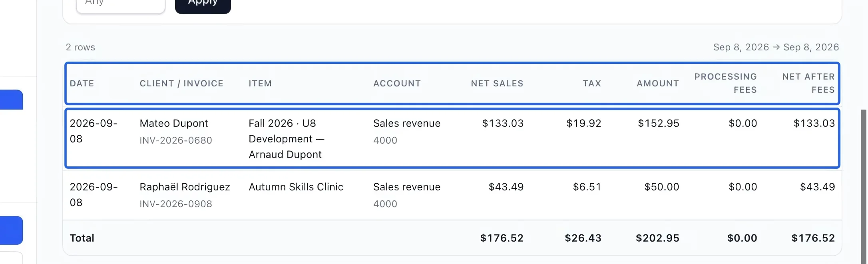Select client name Raphaël Rodriguez
Screen dimensions: 868x264
[185, 187]
